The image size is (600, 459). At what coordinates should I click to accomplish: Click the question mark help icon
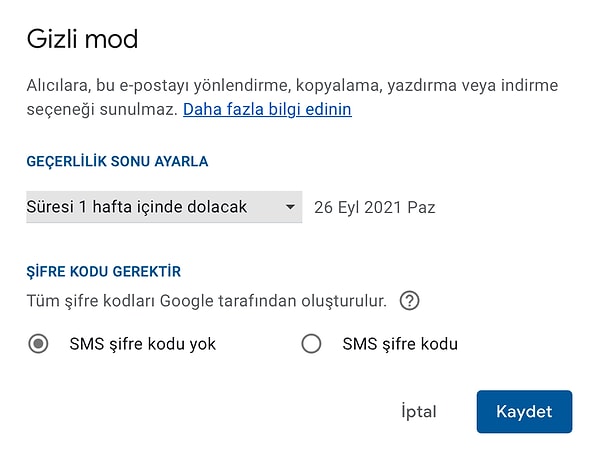(x=409, y=301)
